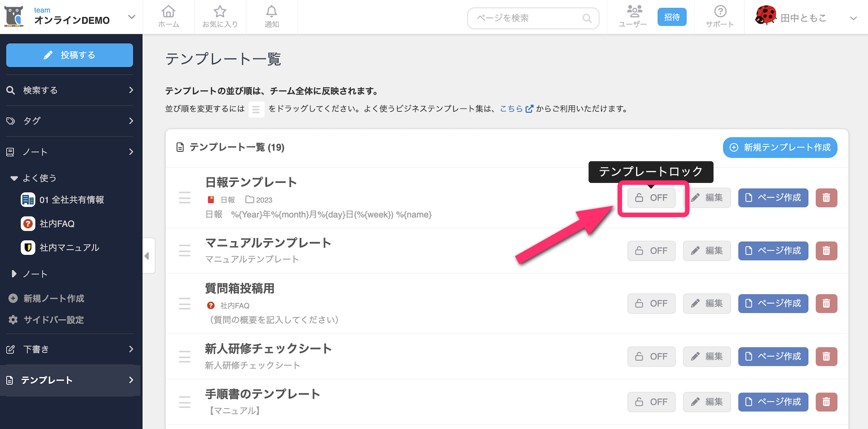The height and width of the screenshot is (429, 868).
Task: Delete the 日報テンプレート with trash icon
Action: click(826, 198)
